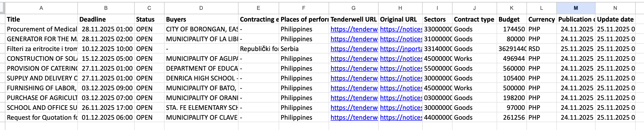
Task: Select the cell with budget 496944
Action: tap(511, 59)
